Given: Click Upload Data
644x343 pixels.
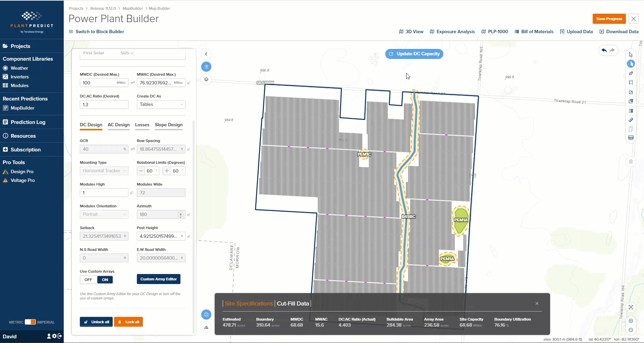Looking at the screenshot, I should click(576, 31).
